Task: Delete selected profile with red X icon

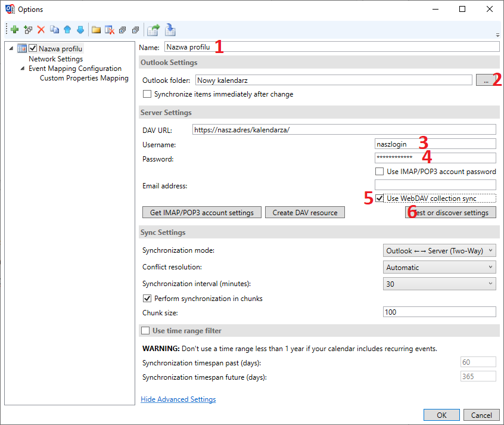Action: click(x=41, y=29)
